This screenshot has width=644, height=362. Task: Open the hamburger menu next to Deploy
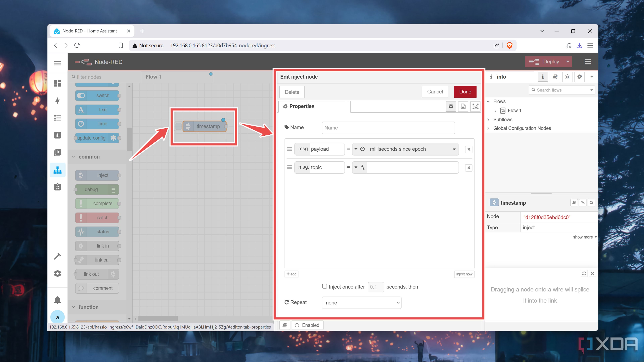pos(588,62)
